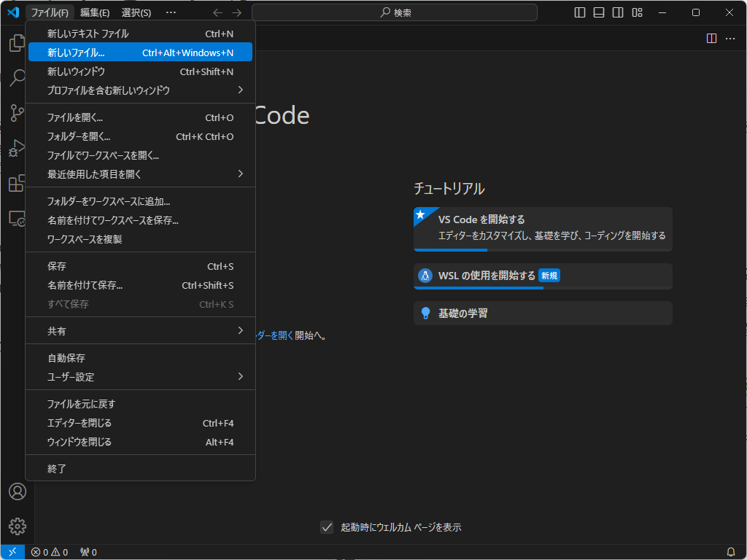Show errors and warnings count in status bar
This screenshot has height=560, width=747.
coord(50,553)
